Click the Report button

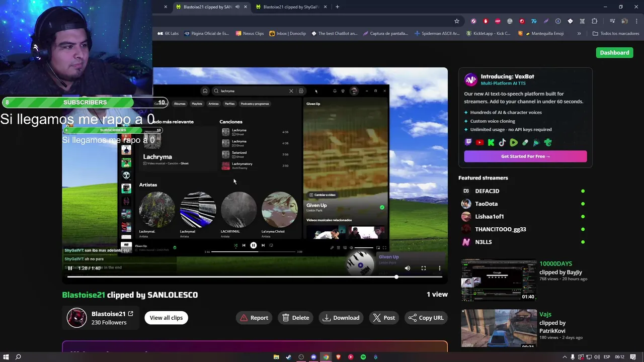pyautogui.click(x=254, y=318)
